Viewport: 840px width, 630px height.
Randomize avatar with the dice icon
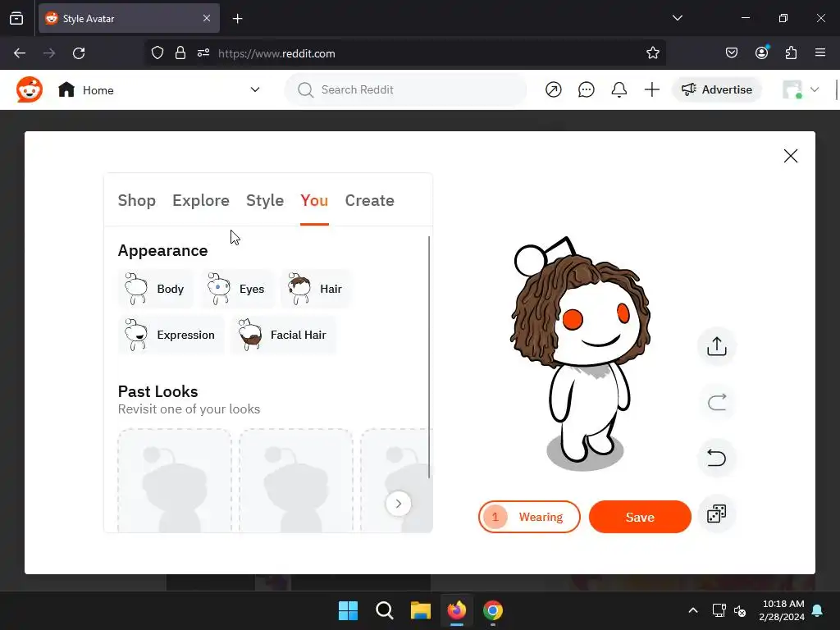(x=717, y=514)
